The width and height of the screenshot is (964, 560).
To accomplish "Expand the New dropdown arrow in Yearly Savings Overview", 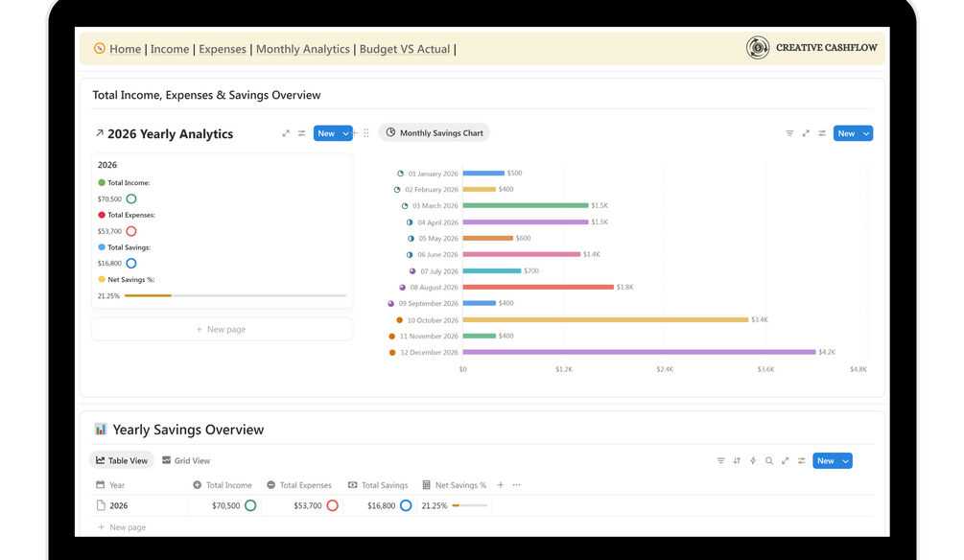I will [845, 461].
